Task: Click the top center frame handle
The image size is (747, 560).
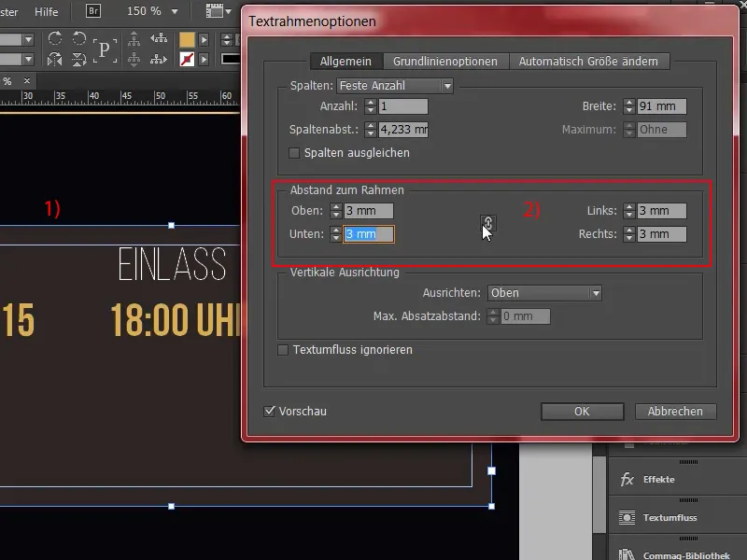Action: pyautogui.click(x=172, y=225)
